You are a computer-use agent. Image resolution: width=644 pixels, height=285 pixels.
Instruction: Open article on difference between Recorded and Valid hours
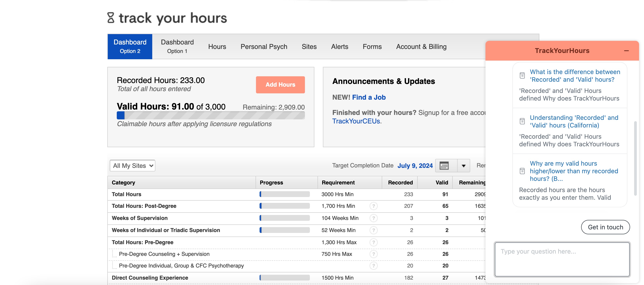[x=575, y=76]
